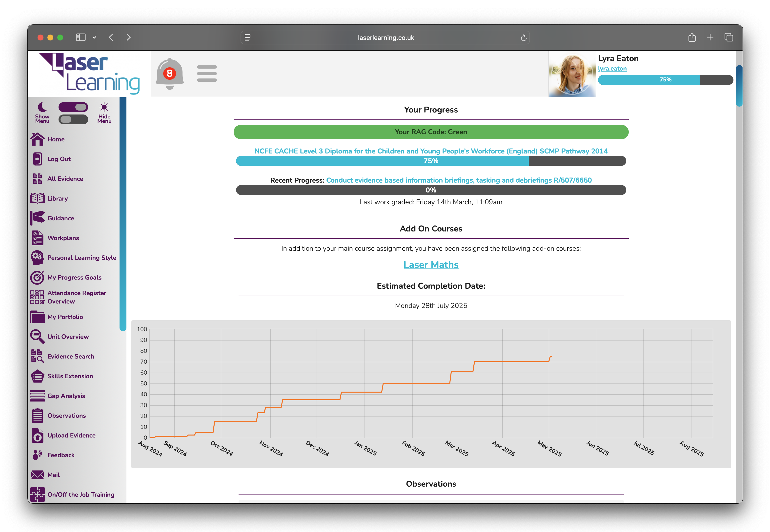Click the Mail envelope icon
This screenshot has height=532, width=770.
pyautogui.click(x=37, y=475)
